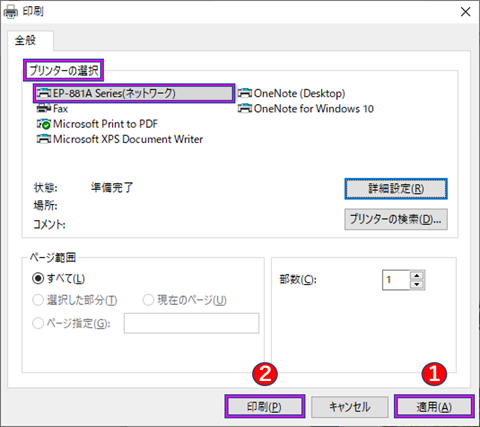Click the 適用(A) button
Image resolution: width=480 pixels, height=427 pixels.
pos(434,406)
